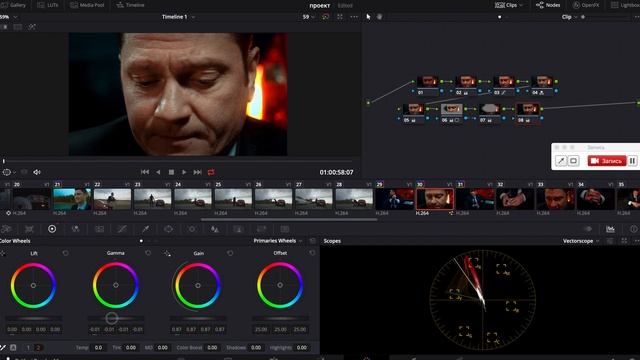Click the region rectangle icon in recorder widget

(x=573, y=161)
